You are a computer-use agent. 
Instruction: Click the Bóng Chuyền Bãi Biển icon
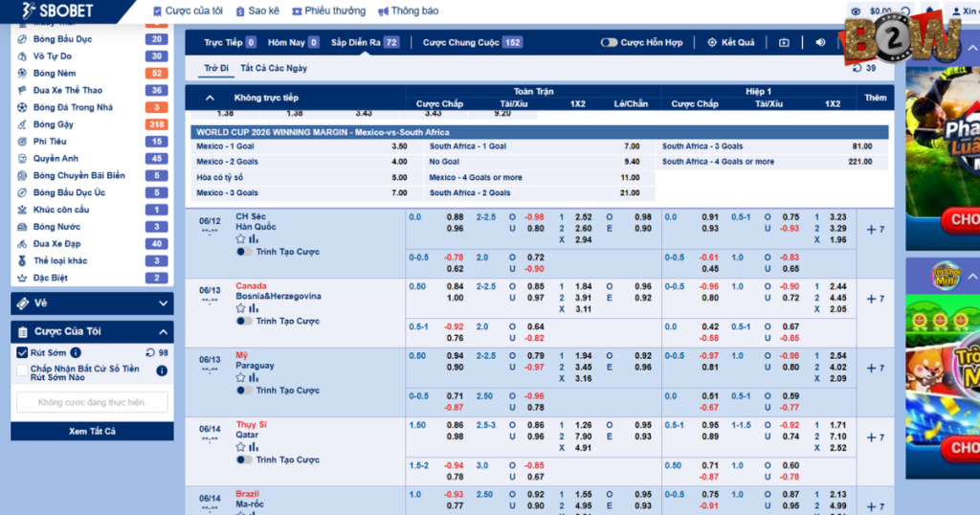tap(22, 175)
